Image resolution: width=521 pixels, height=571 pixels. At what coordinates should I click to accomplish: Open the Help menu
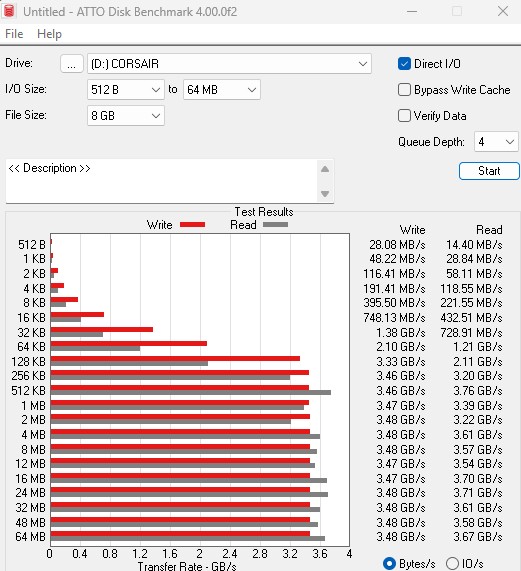(x=49, y=34)
